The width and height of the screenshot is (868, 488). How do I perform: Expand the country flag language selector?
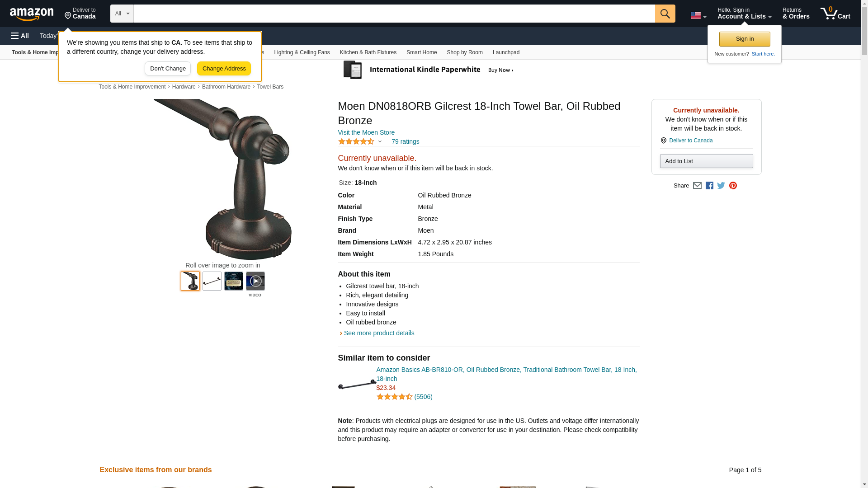click(698, 15)
